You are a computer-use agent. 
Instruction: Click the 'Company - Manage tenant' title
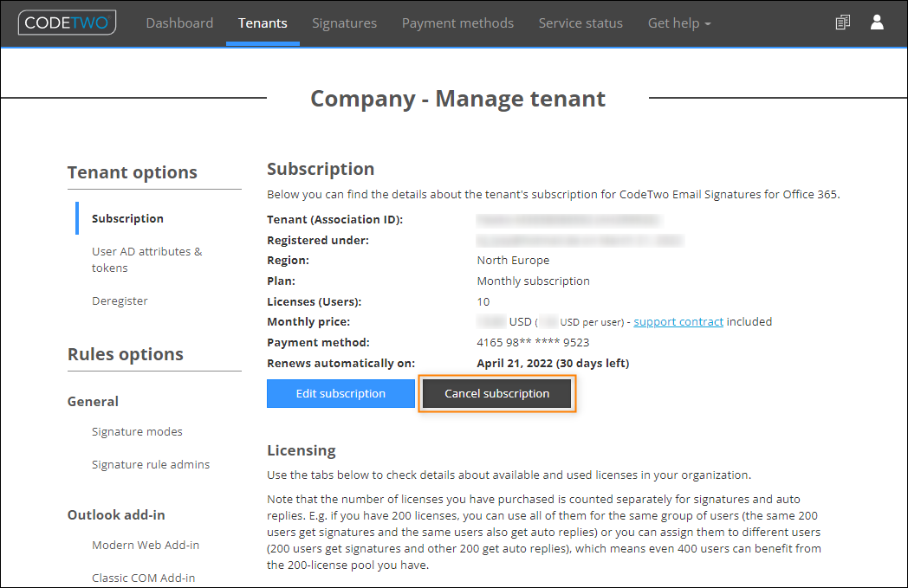pos(457,99)
